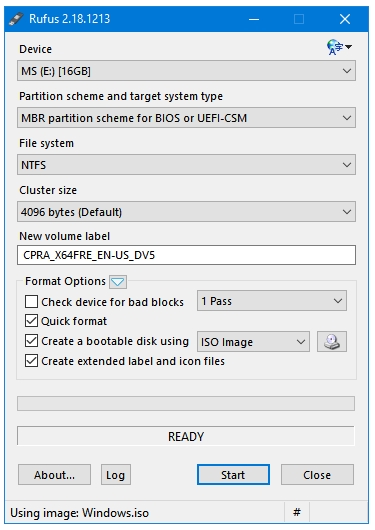Screen dimensions: 375x530
Task: Click the # hash button in status bar
Action: [x=297, y=512]
